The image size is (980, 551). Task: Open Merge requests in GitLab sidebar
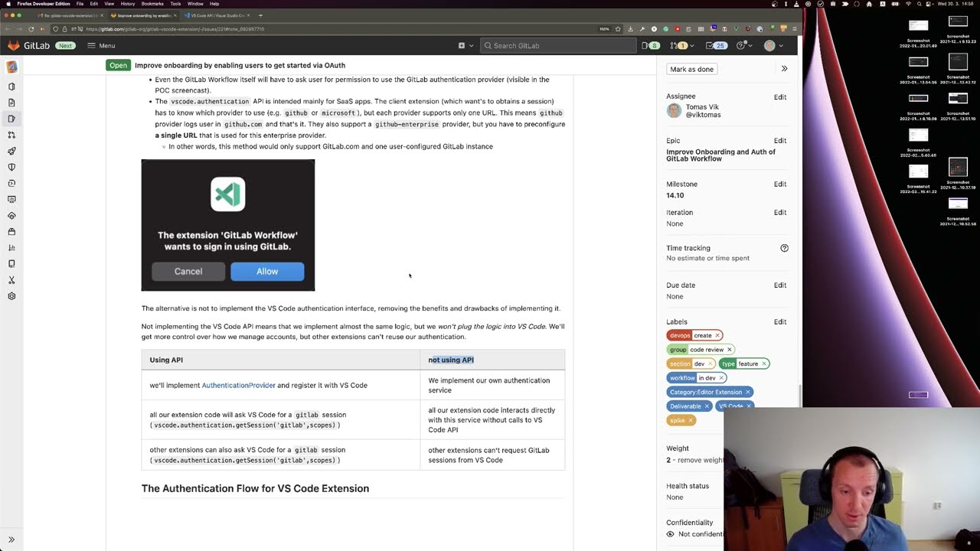coord(11,135)
